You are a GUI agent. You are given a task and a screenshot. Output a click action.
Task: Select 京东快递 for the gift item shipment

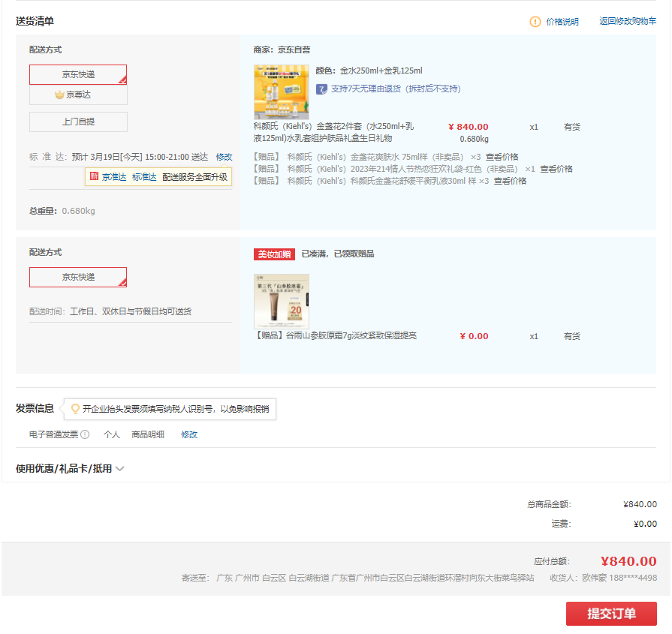(78, 278)
